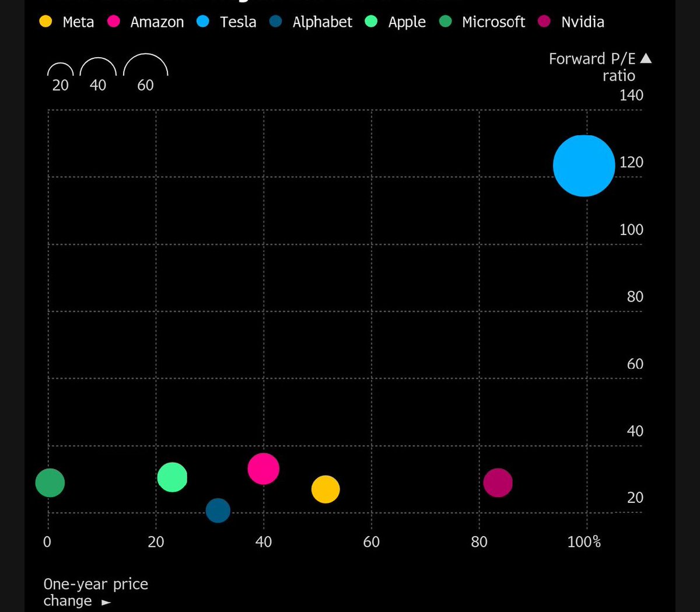Click the Tesla blue legend dot
This screenshot has width=700, height=612.
pyautogui.click(x=203, y=22)
